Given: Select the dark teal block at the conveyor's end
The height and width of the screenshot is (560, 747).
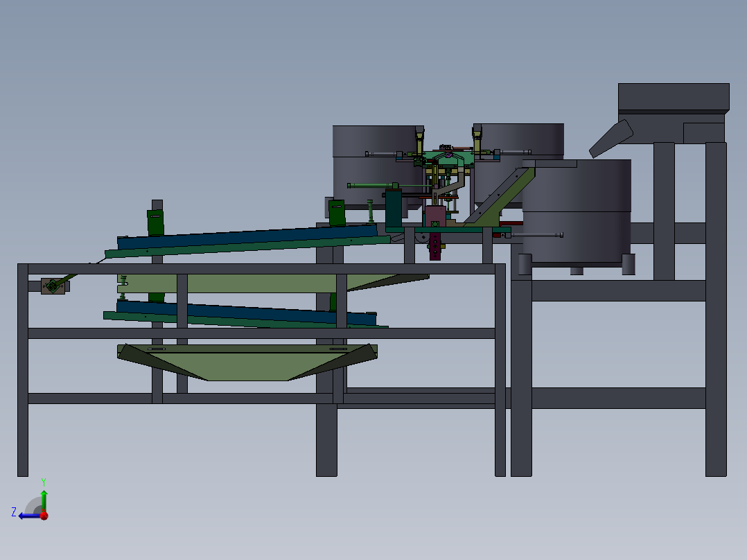Looking at the screenshot, I should point(394,209).
